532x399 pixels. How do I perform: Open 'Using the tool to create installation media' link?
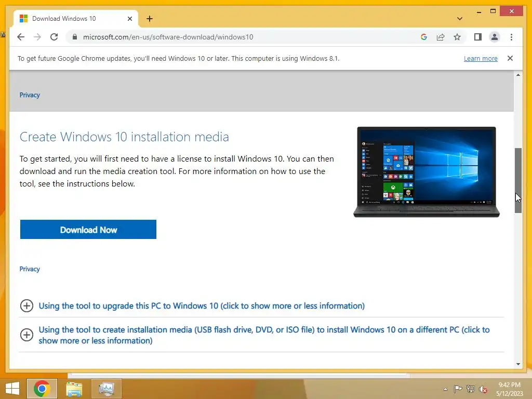264,335
